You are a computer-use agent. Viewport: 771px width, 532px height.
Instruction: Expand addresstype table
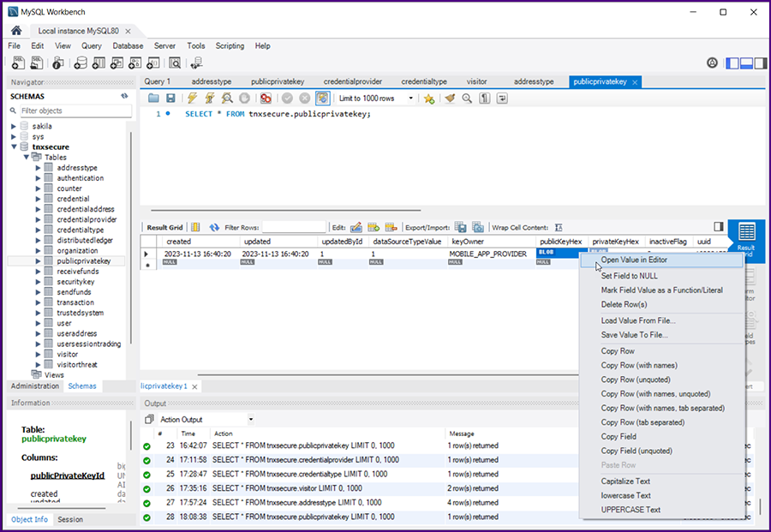38,168
